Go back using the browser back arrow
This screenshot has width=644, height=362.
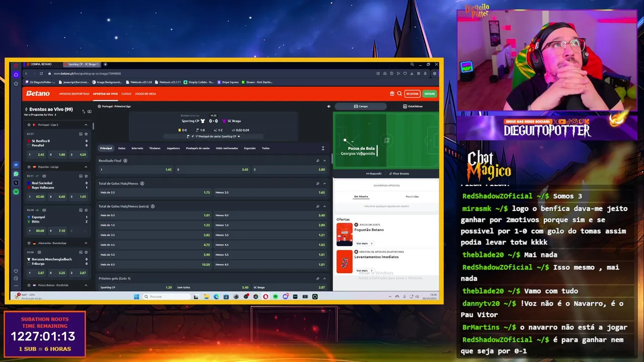point(26,73)
